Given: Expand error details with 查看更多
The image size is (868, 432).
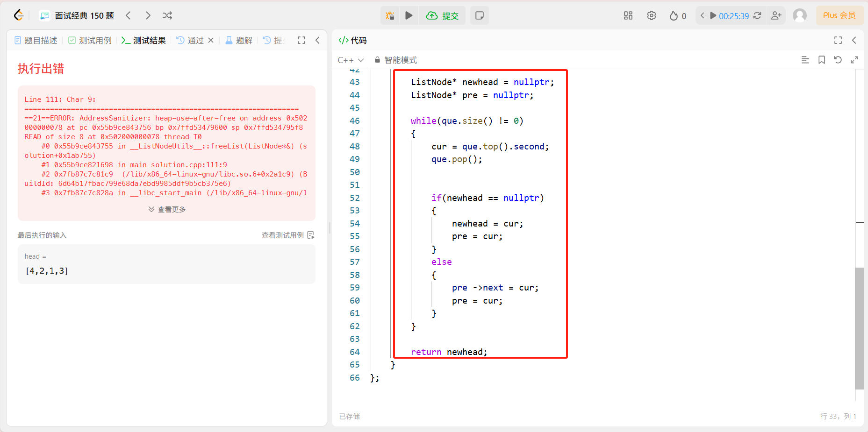Looking at the screenshot, I should 167,209.
